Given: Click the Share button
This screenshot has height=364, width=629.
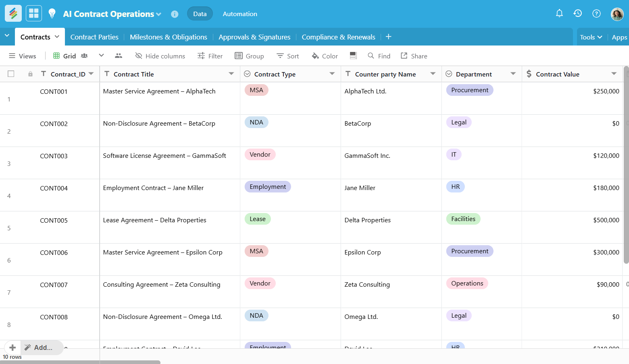Looking at the screenshot, I should [x=414, y=56].
